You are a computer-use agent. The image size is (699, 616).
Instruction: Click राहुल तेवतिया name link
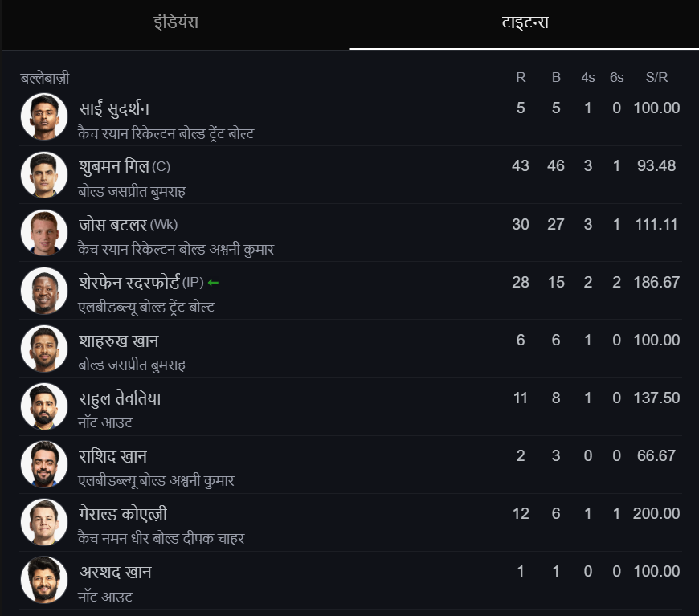tap(120, 398)
